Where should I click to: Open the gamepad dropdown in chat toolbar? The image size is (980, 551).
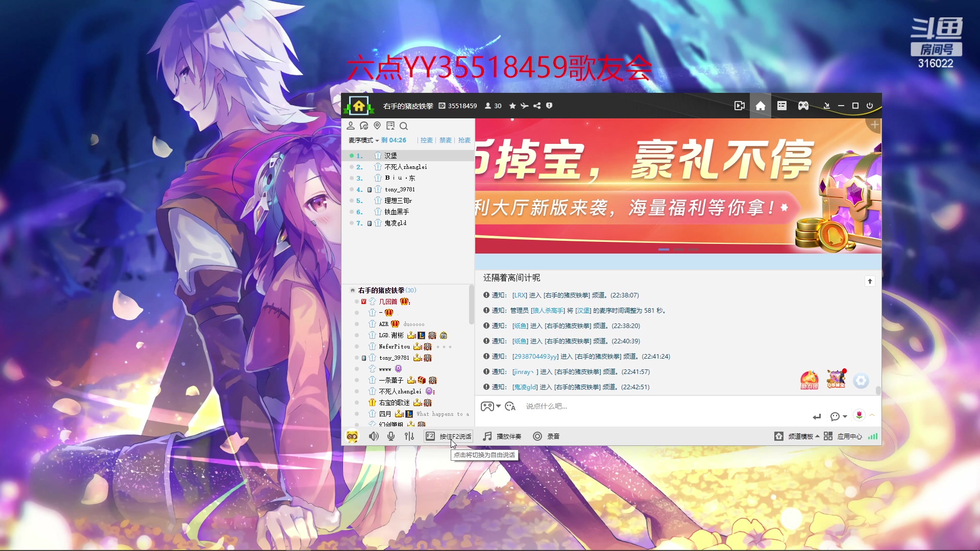[x=491, y=407]
